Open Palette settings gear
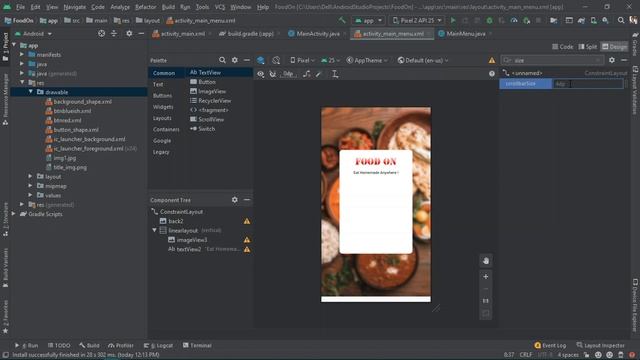The height and width of the screenshot is (360, 640). pyautogui.click(x=235, y=60)
